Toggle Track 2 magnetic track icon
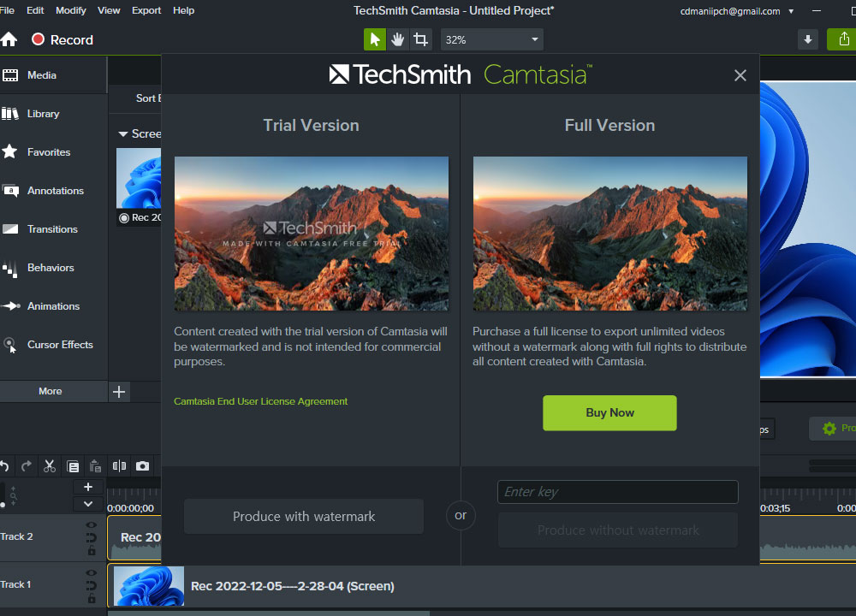Viewport: 856px width, 616px height. click(92, 537)
